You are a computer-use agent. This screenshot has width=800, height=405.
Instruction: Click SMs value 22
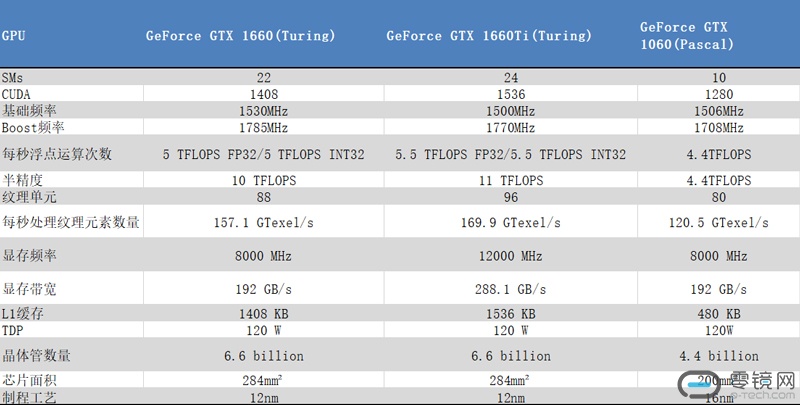(x=264, y=78)
